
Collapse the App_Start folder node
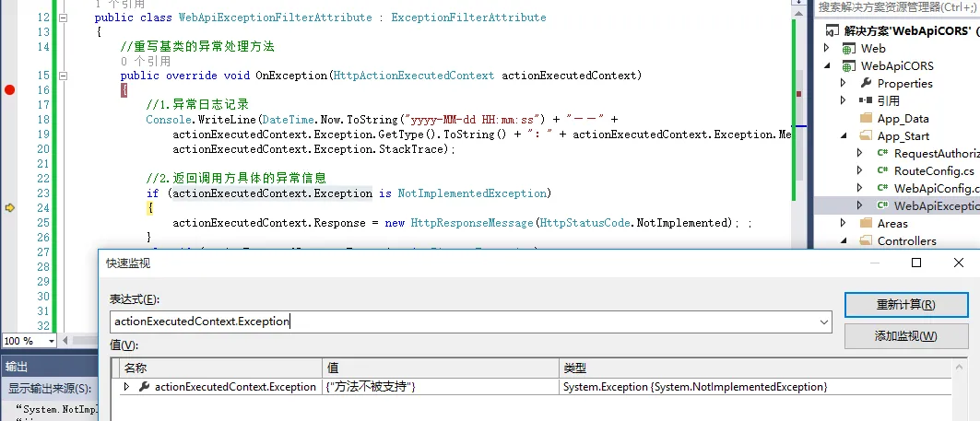[x=843, y=136]
